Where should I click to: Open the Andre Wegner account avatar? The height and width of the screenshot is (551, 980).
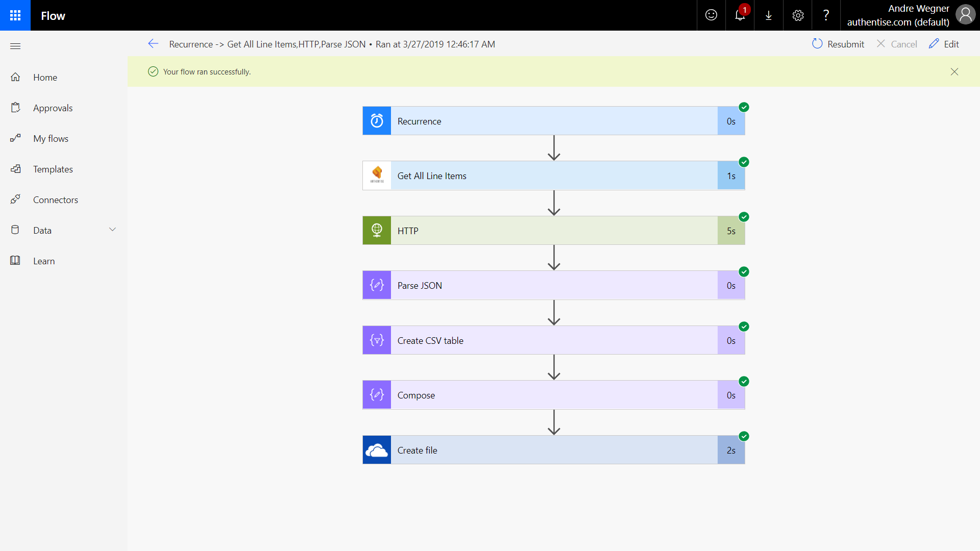point(965,15)
